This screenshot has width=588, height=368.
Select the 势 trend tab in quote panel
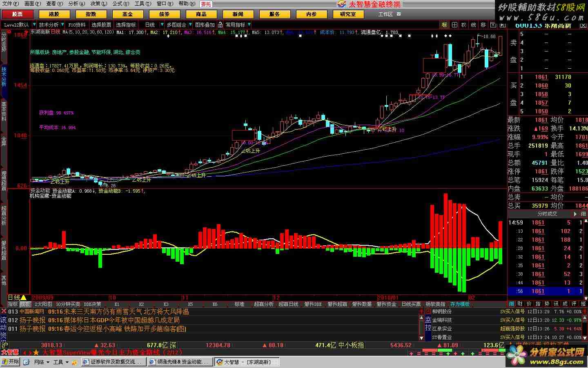[x=547, y=304]
